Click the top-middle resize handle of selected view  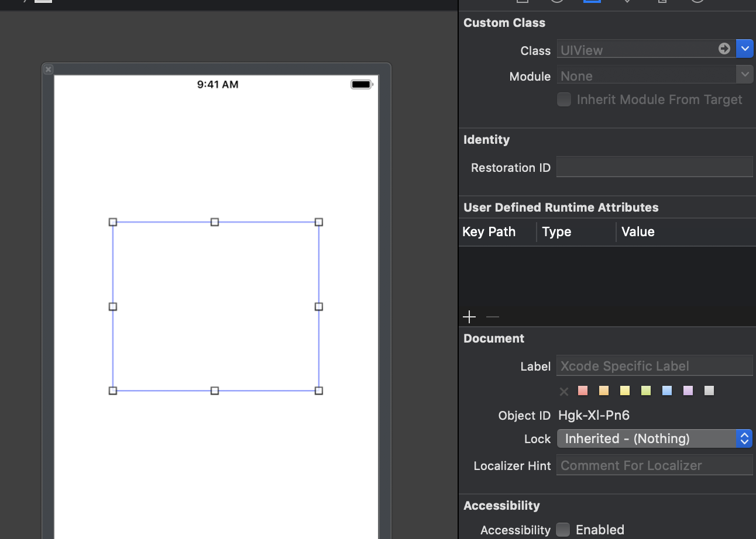[215, 222]
